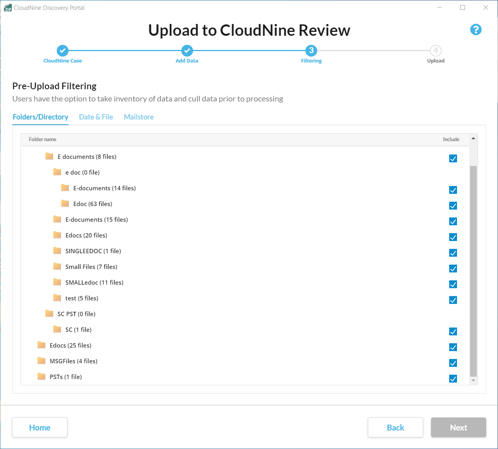Switch to the Mailstore tab
The image size is (498, 449).
pos(139,117)
